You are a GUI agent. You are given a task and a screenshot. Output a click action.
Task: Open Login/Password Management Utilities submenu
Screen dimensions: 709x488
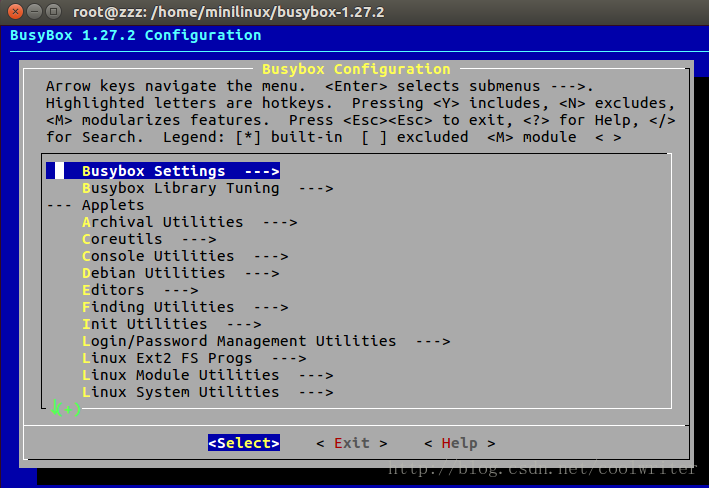pos(266,341)
